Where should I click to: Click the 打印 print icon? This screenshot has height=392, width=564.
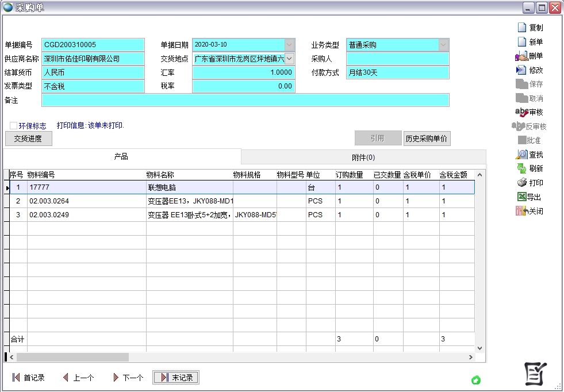[531, 183]
